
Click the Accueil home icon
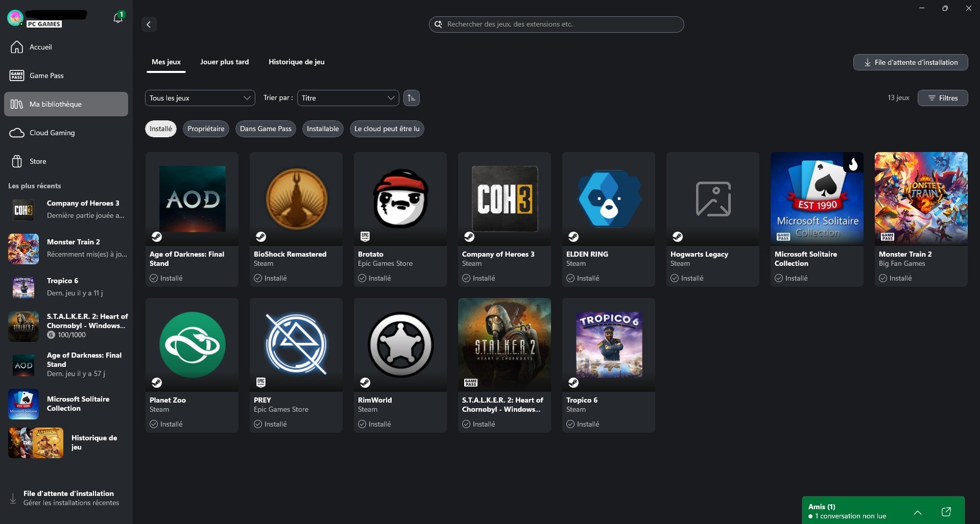coord(17,47)
